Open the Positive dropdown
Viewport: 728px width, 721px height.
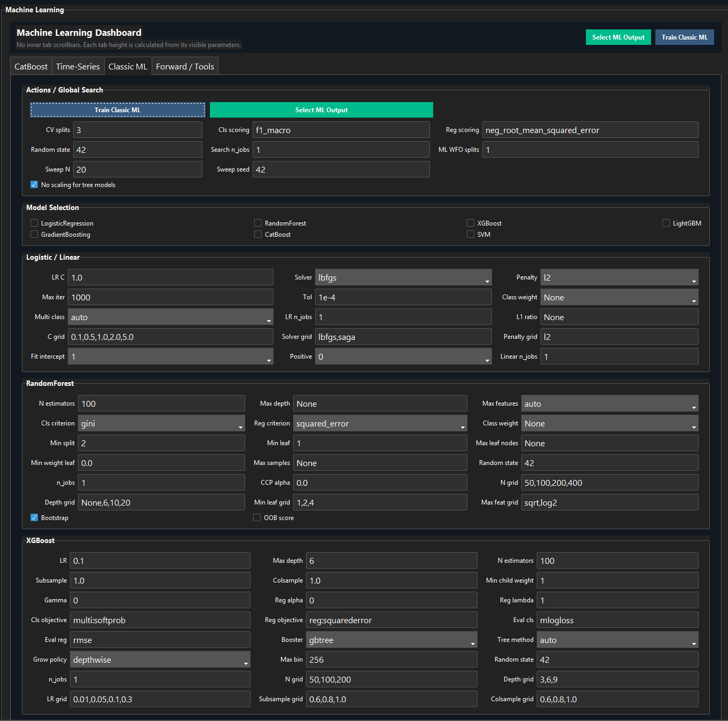[403, 356]
